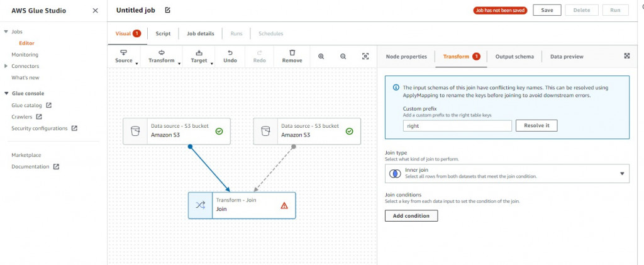Expand the properties panel to full screen
Viewport: 644px width, 265px height.
coord(627,56)
